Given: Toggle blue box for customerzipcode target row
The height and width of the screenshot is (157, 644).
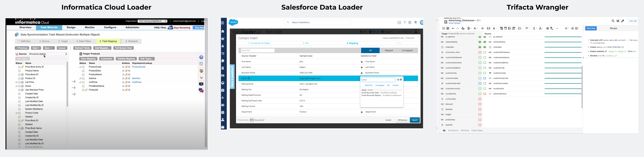Looking at the screenshot, I should point(480,83).
